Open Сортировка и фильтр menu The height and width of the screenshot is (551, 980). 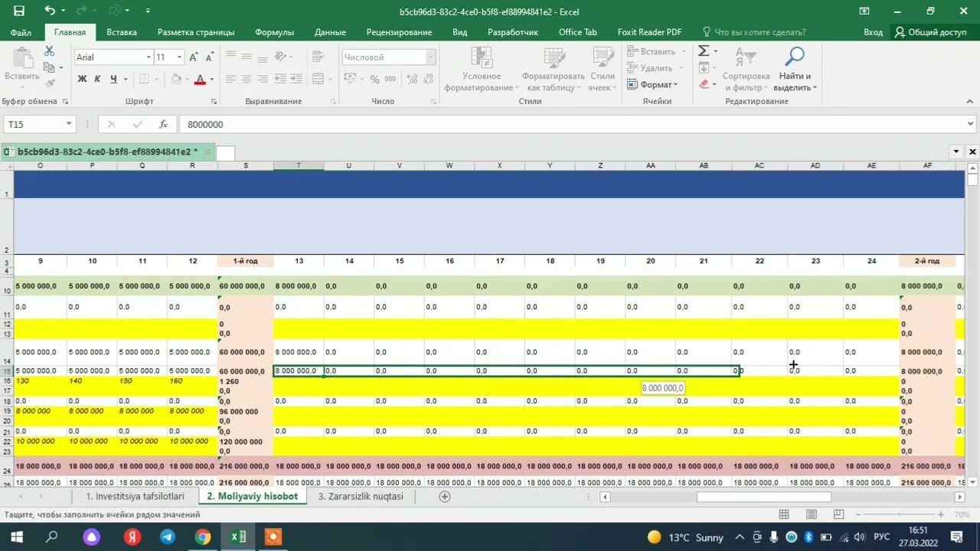746,70
